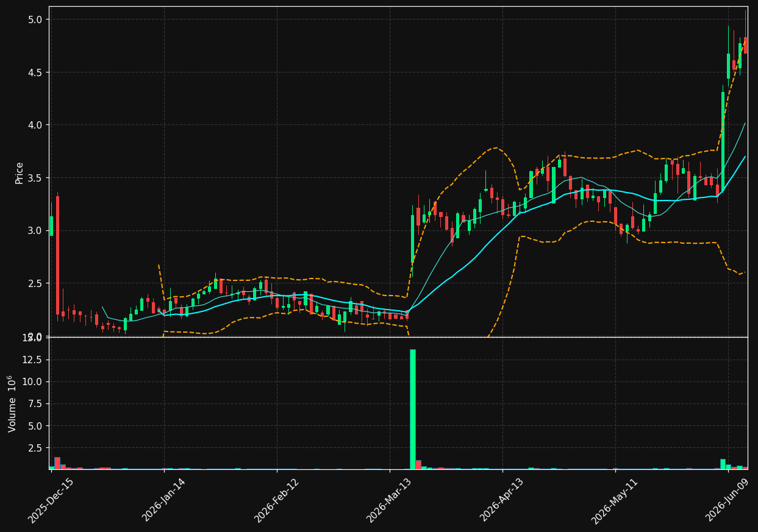This screenshot has height=532, width=758.
Task: Click the long red candlestick near 2025-Dec-15
Action: click(57, 255)
